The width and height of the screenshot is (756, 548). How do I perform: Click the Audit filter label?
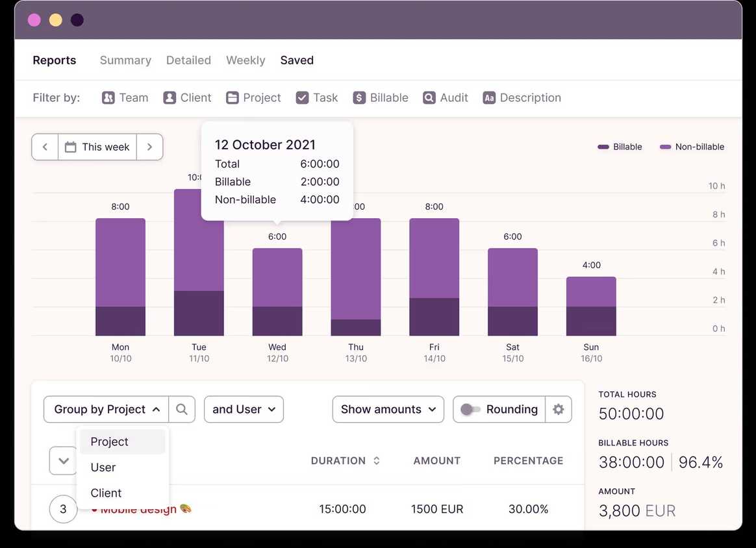coord(454,98)
